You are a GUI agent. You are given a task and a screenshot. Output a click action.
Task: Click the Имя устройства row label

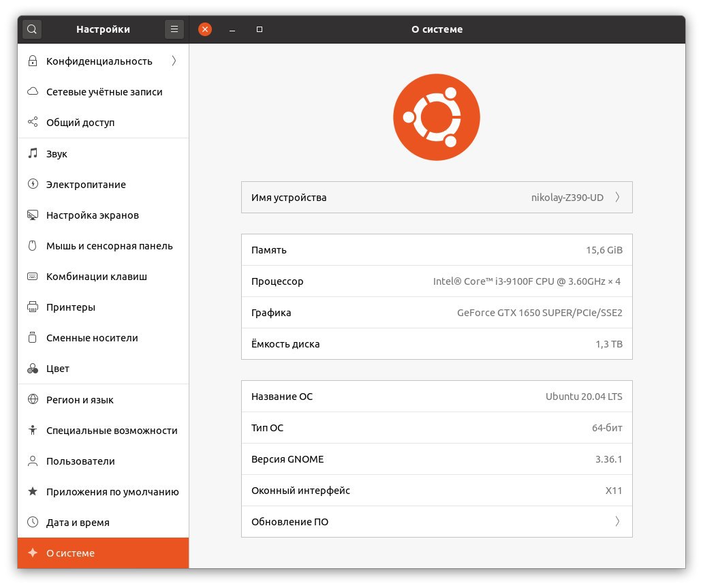[x=289, y=198]
